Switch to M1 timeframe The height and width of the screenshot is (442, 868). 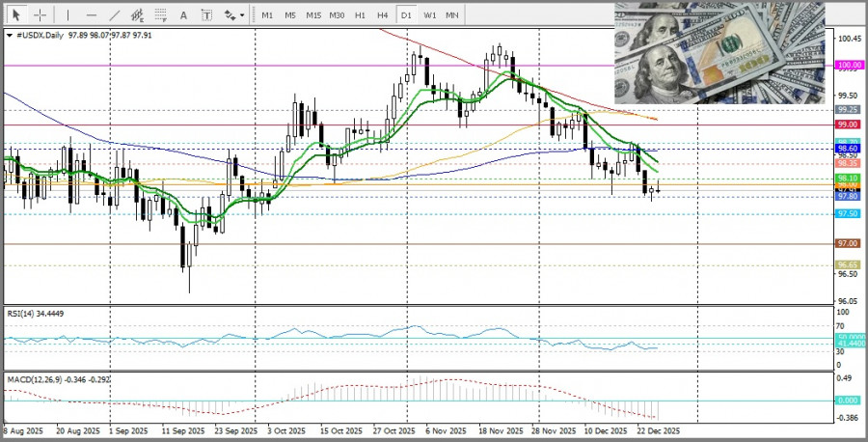click(267, 15)
